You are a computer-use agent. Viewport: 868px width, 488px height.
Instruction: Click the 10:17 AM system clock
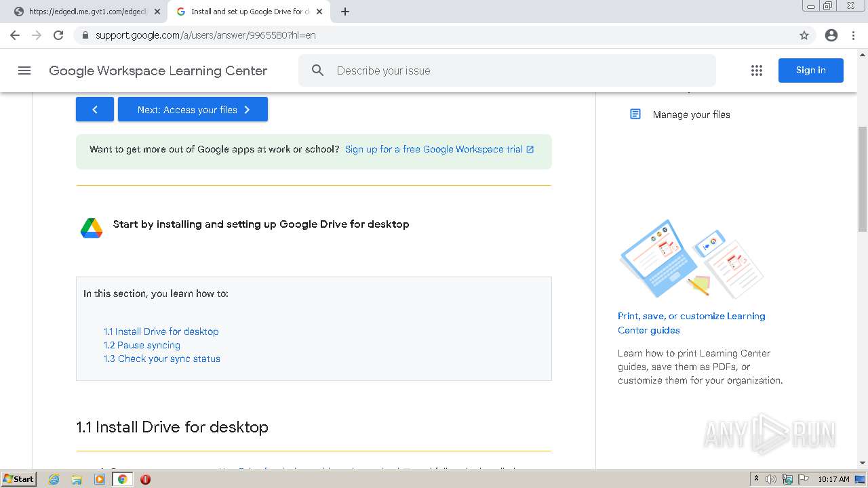833,479
